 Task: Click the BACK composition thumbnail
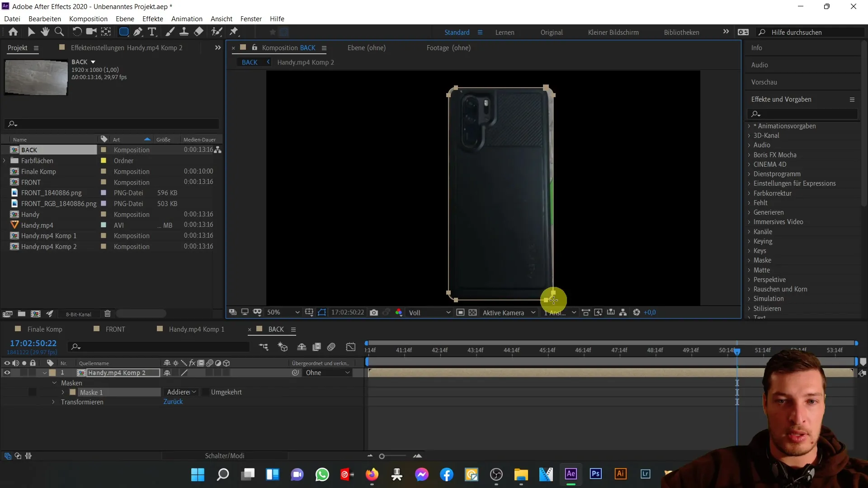36,77
